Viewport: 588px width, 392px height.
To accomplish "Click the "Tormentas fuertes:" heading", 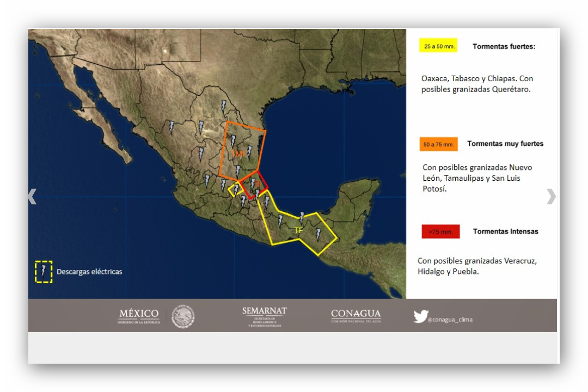I will [504, 46].
